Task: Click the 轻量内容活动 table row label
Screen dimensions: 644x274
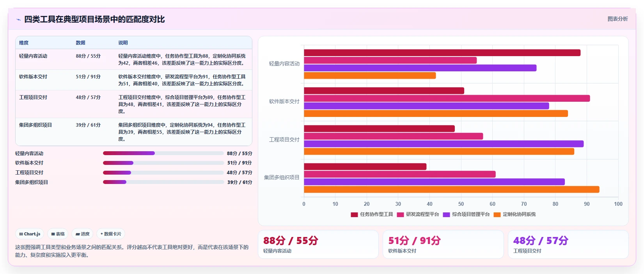Action: pyautogui.click(x=33, y=56)
